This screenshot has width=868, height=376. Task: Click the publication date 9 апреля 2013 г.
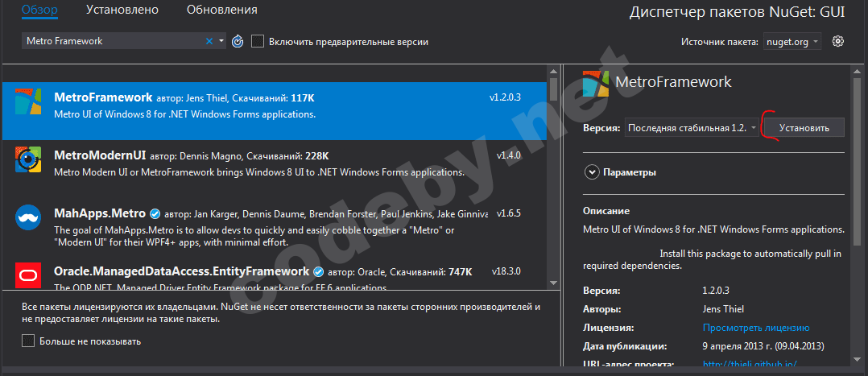tap(763, 346)
